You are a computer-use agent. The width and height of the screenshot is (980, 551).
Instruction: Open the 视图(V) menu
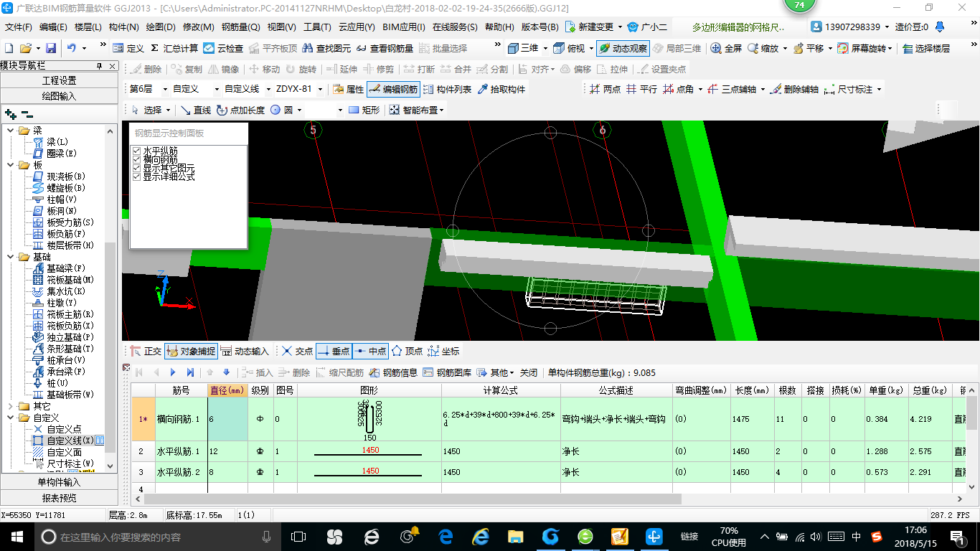tap(281, 27)
